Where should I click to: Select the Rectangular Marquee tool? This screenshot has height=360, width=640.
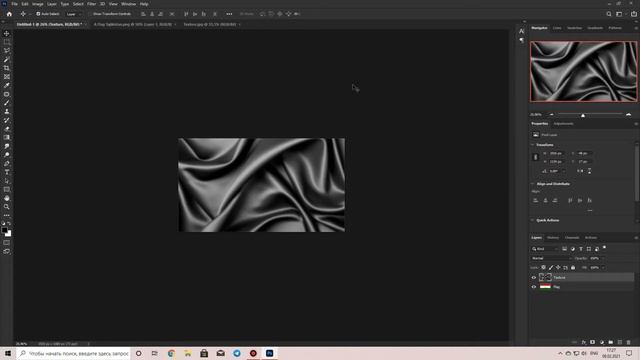click(x=7, y=42)
